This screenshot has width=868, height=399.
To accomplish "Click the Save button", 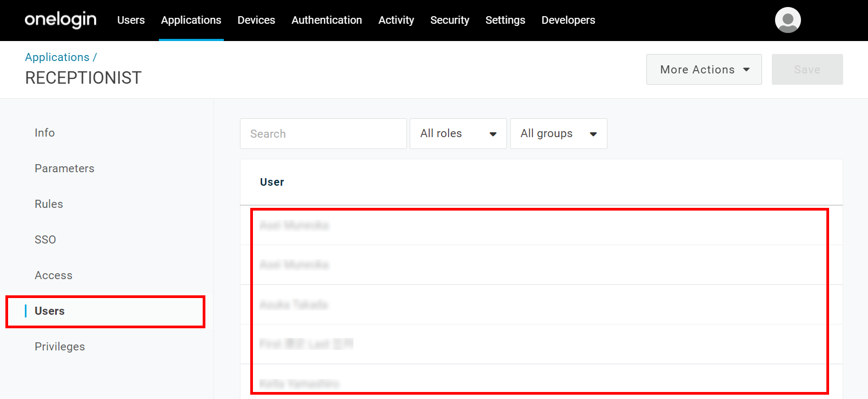I will pyautogui.click(x=807, y=69).
